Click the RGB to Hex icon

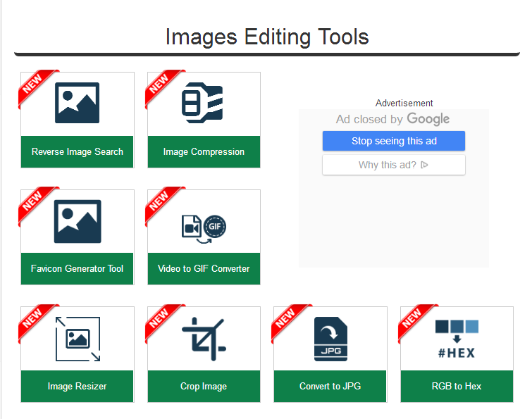point(457,339)
